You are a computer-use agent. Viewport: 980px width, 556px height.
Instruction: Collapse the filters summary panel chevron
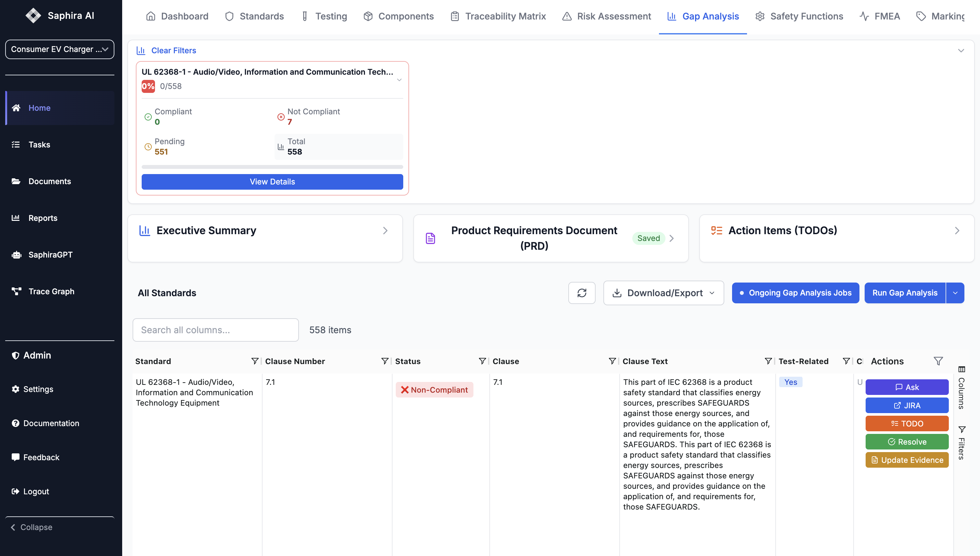(x=961, y=50)
